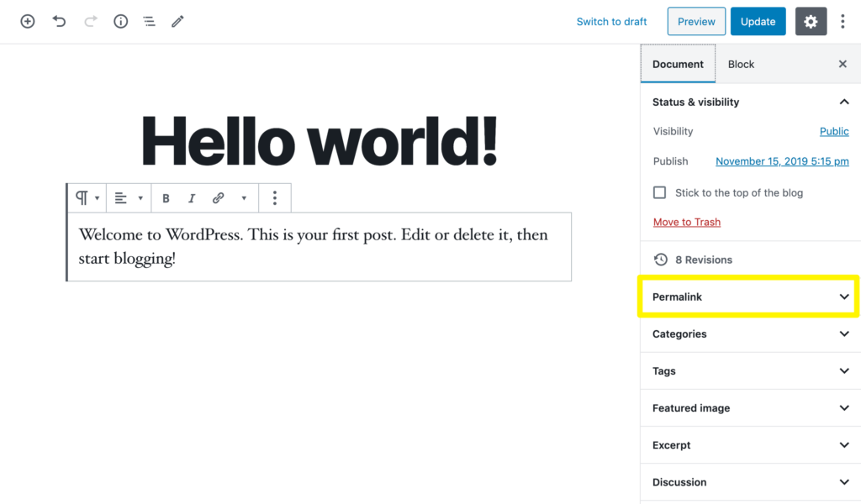The height and width of the screenshot is (504, 861).
Task: Enable Stick to the top of the blog
Action: 660,192
